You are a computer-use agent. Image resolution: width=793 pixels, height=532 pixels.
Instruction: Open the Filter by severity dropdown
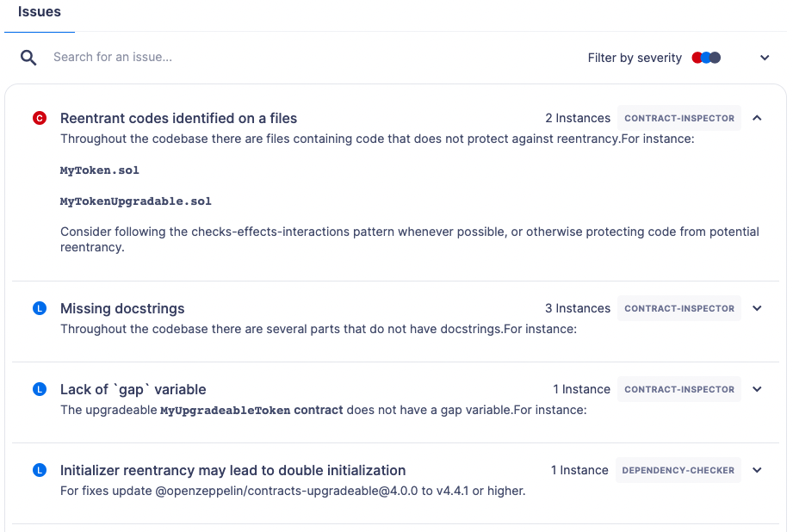coord(764,58)
